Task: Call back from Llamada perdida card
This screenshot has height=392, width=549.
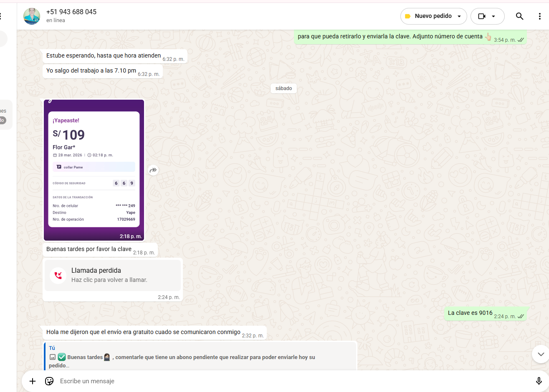Action: tap(113, 275)
